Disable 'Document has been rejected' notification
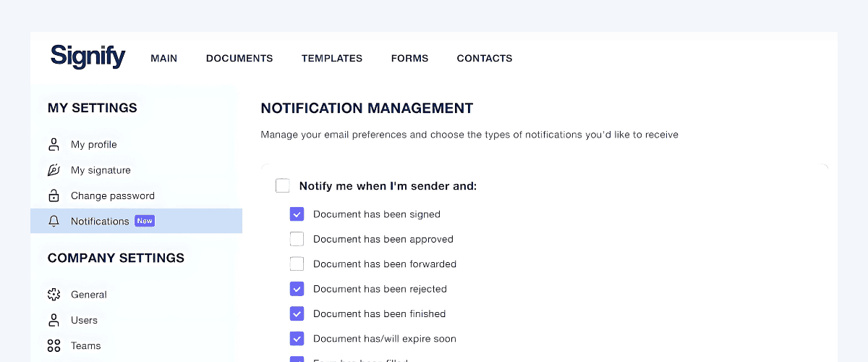This screenshot has height=362, width=868. coord(297,289)
